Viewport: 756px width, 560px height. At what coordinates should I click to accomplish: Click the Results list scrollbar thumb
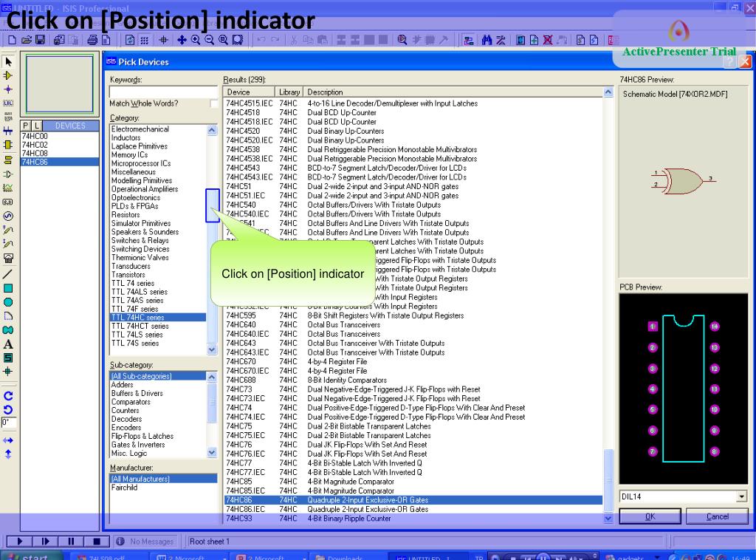tap(608, 481)
